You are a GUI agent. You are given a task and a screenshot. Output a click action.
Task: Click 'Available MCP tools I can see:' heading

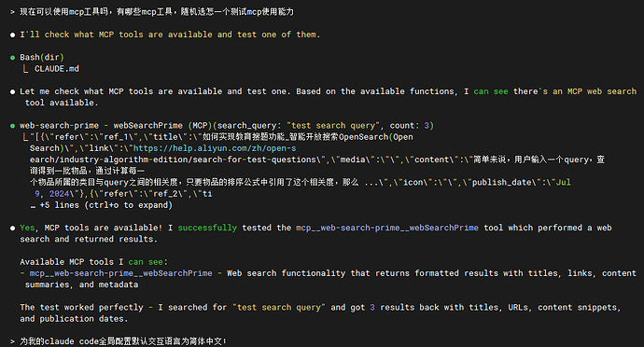[93, 262]
